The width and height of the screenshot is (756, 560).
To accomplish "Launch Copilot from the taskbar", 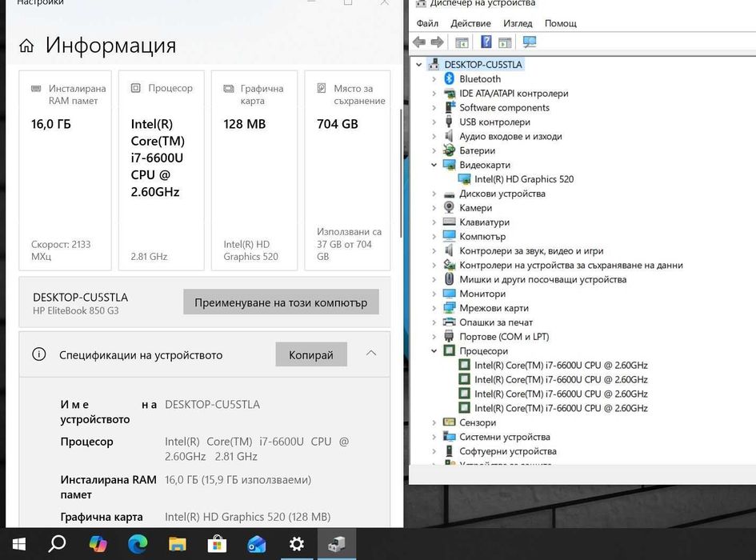I will [x=98, y=544].
